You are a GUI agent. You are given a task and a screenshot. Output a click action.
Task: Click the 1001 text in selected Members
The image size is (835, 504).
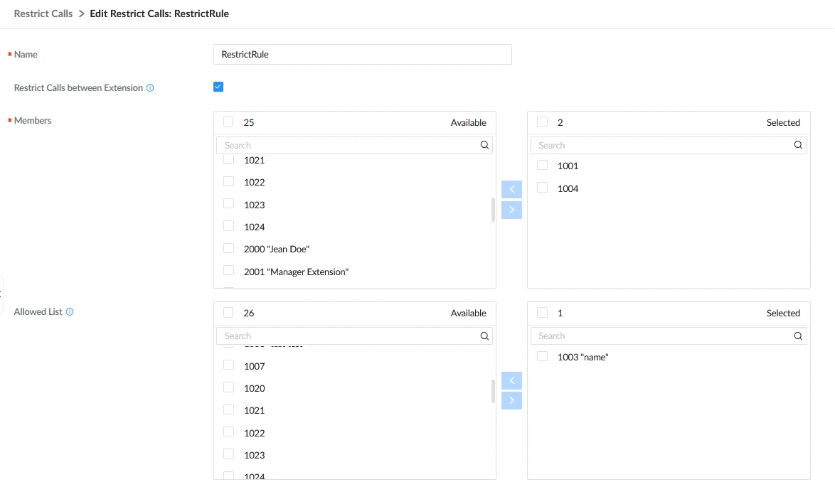click(x=568, y=166)
